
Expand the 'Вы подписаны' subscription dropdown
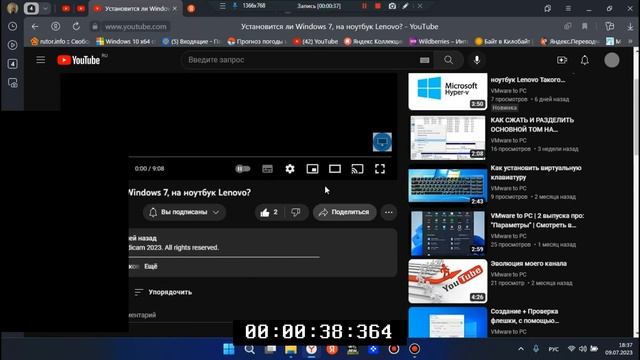click(x=184, y=212)
